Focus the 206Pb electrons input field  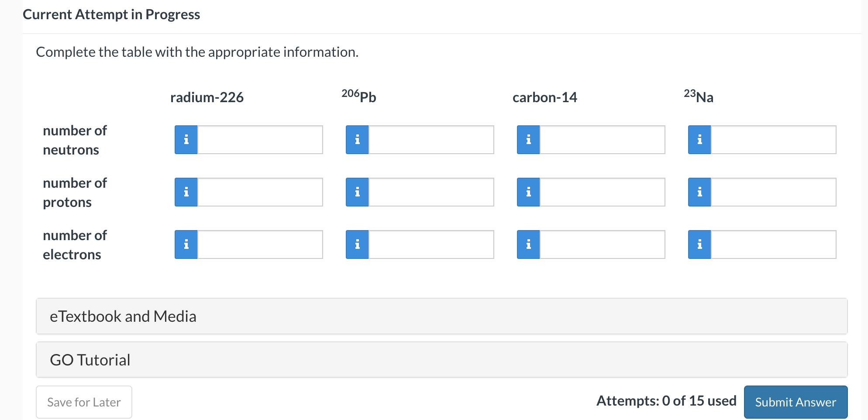tap(431, 244)
